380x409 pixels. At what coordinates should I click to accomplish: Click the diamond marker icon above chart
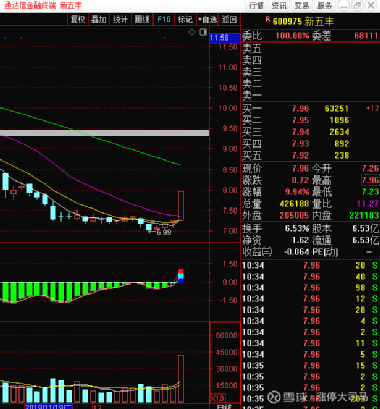(x=192, y=32)
